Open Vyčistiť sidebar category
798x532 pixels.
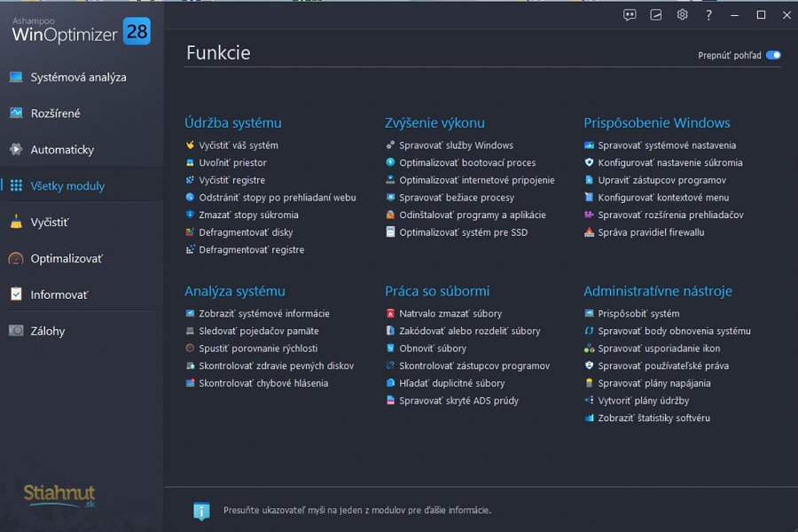[82, 223]
